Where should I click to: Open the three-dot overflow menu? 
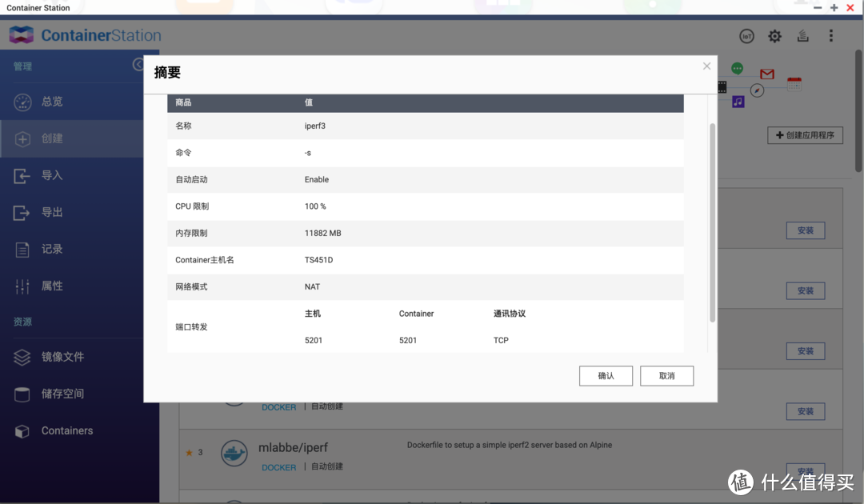click(831, 36)
